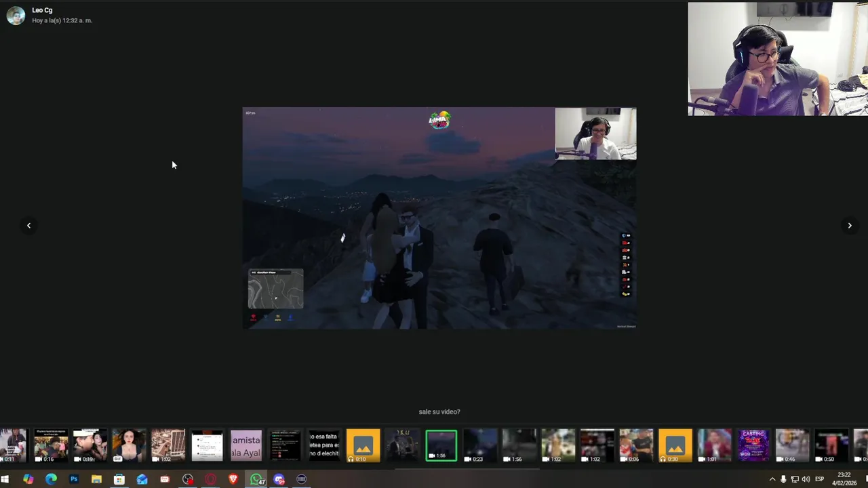Open Microsoft Edge from the taskbar

pos(51,479)
